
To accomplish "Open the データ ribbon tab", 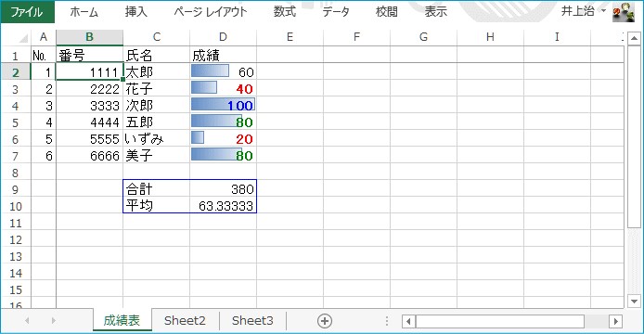I will (336, 12).
